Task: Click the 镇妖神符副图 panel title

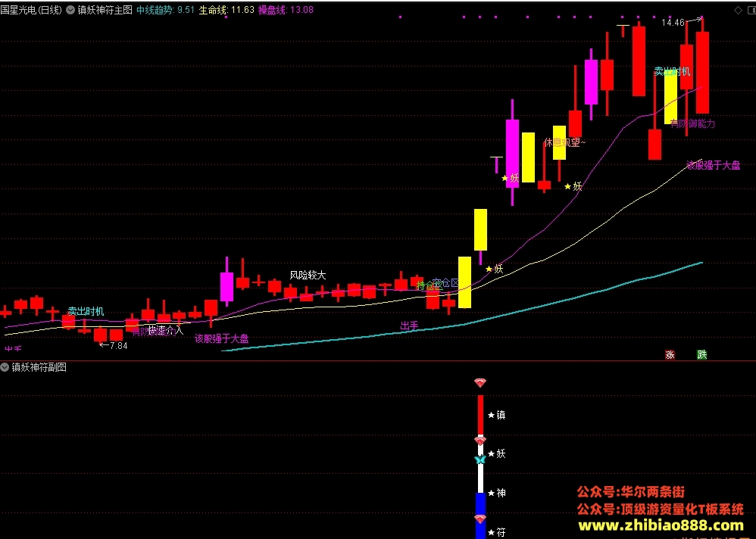Action: pos(39,367)
